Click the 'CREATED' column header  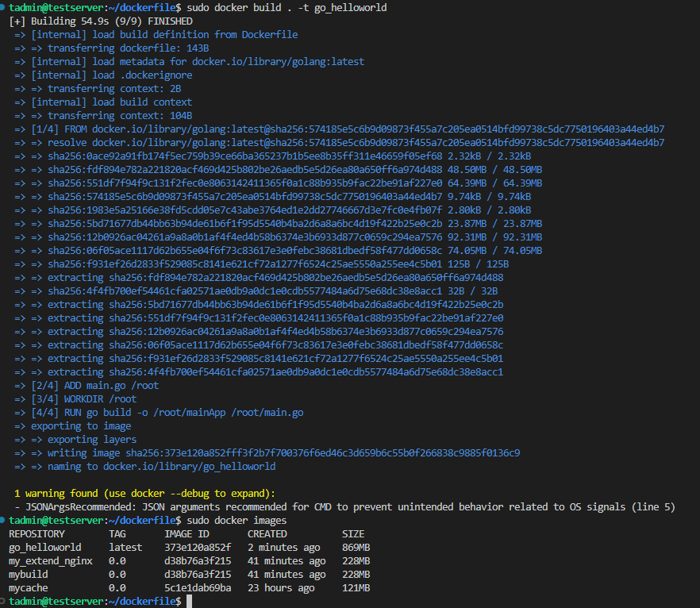click(x=267, y=534)
